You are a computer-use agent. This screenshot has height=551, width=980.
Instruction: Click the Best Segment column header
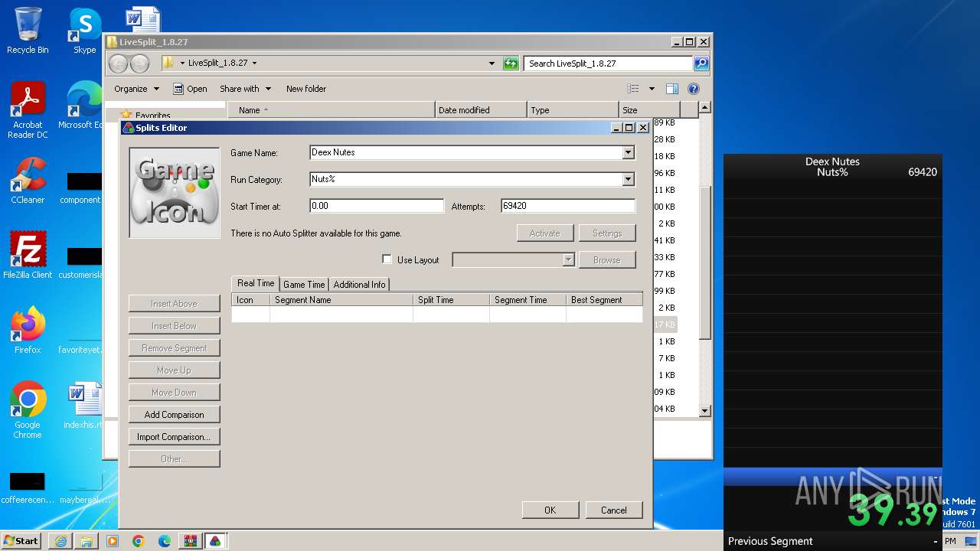[x=604, y=300]
